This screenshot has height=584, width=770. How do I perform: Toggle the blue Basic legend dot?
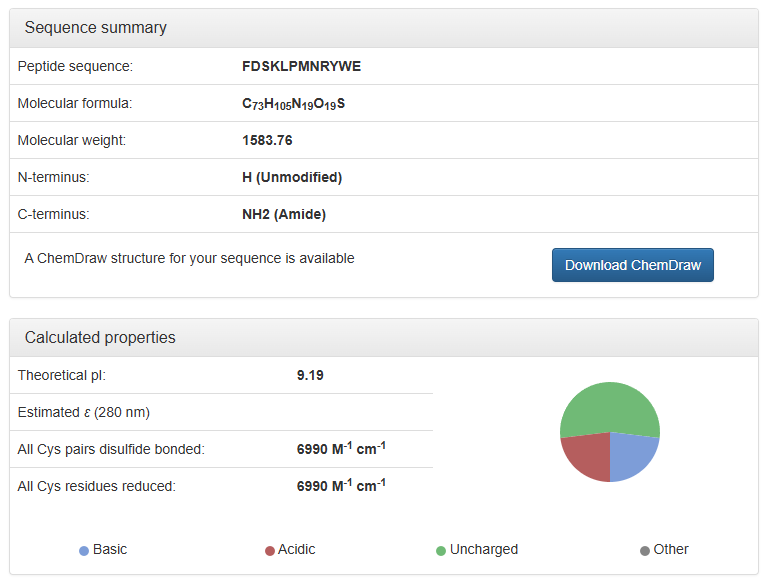(84, 551)
